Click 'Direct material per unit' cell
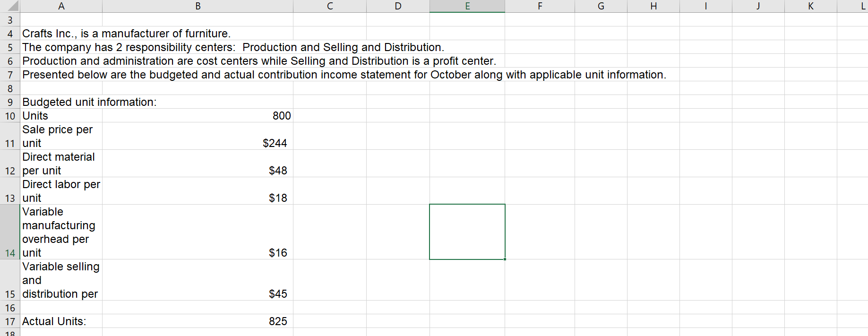The height and width of the screenshot is (336, 868). (x=61, y=164)
